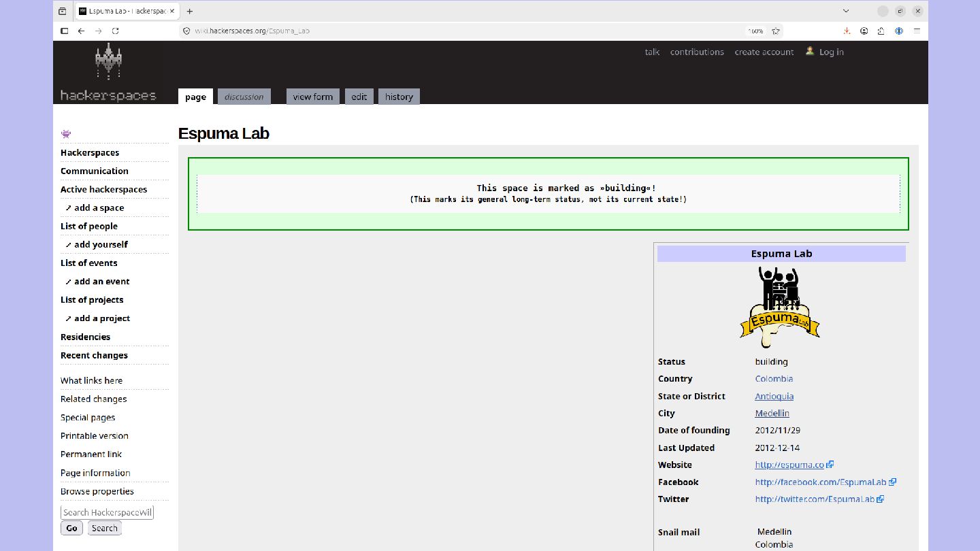
Task: Switch to the 'discussion' tab
Action: tap(244, 97)
